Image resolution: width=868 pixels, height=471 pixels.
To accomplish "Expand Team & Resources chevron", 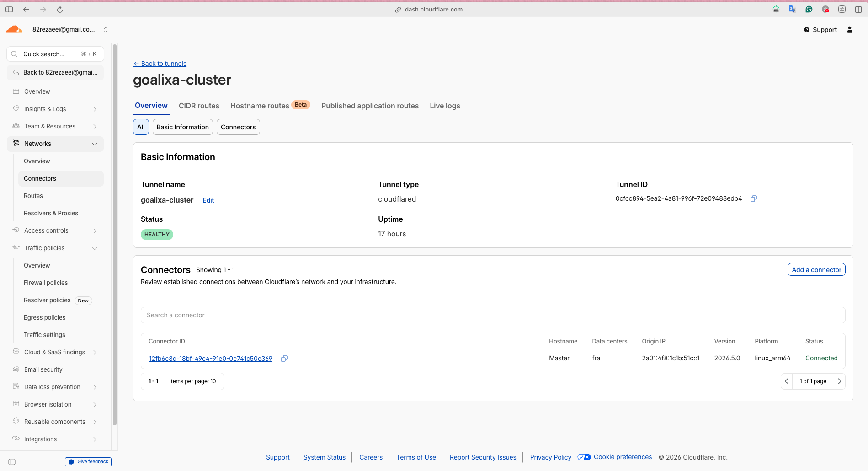I will [x=95, y=127].
